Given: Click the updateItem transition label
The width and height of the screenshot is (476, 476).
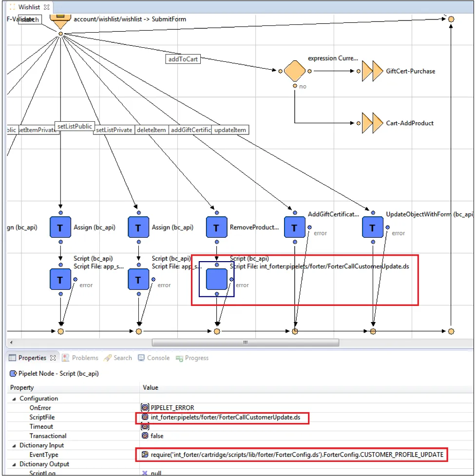Looking at the screenshot, I should point(230,130).
